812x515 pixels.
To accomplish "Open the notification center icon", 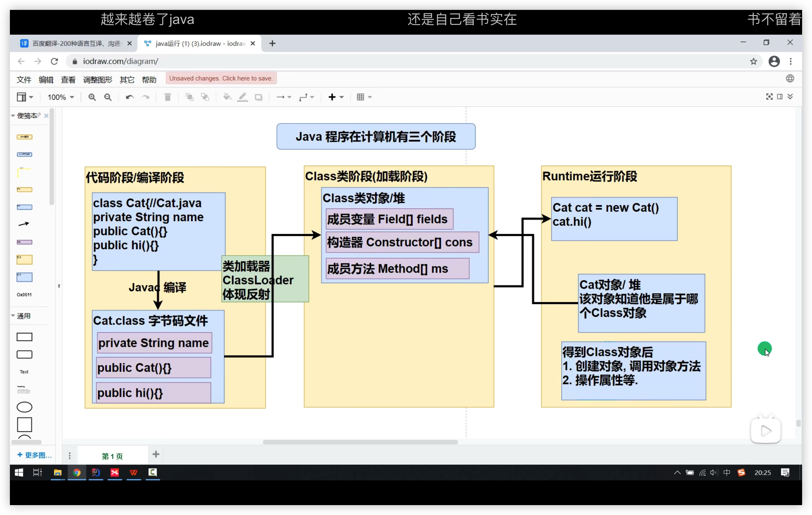I will click(x=785, y=472).
